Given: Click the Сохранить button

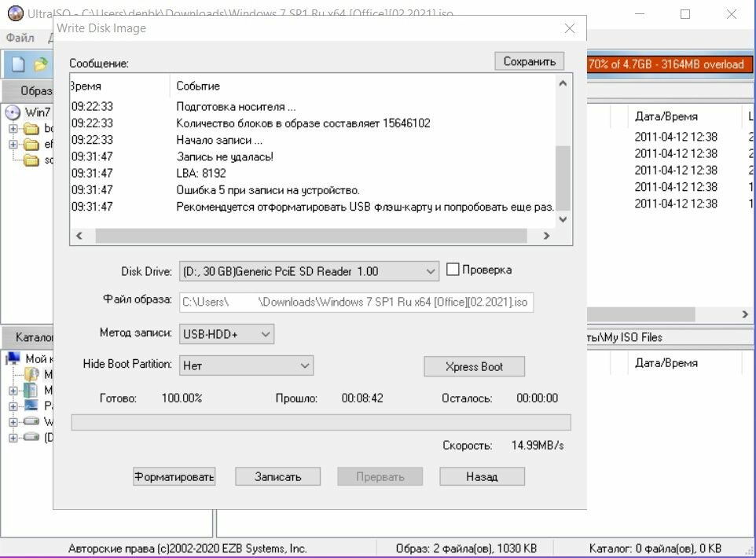Looking at the screenshot, I should click(530, 61).
